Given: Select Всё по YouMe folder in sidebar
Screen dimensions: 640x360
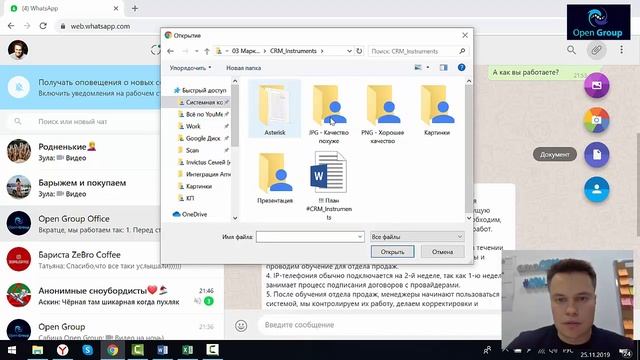Looking at the screenshot, I should click(x=204, y=114).
